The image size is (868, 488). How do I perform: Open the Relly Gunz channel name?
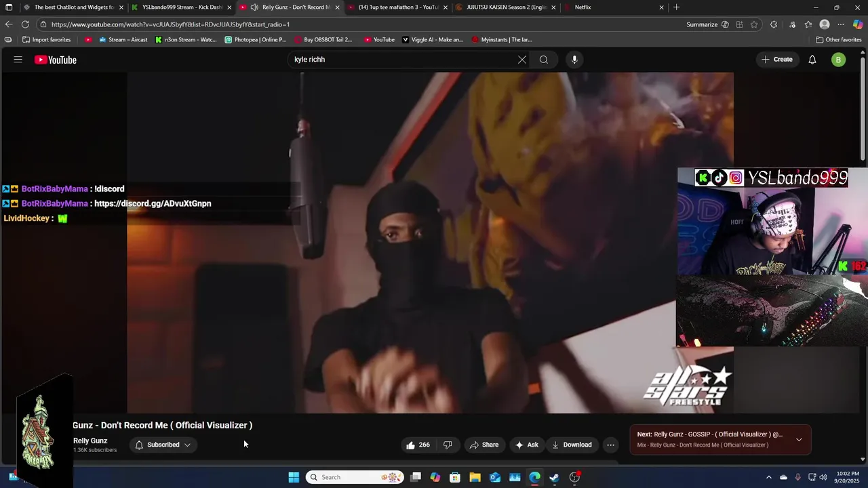pyautogui.click(x=90, y=441)
